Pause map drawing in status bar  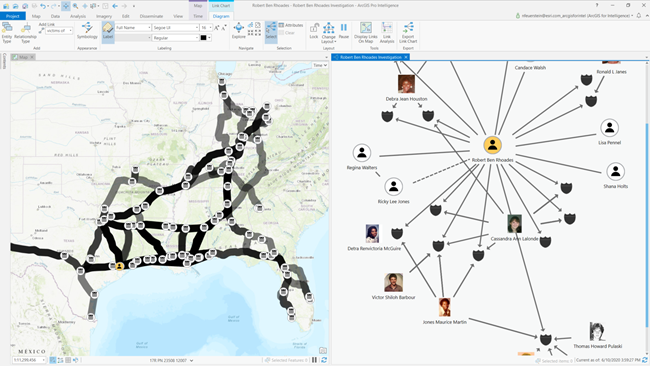click(314, 360)
